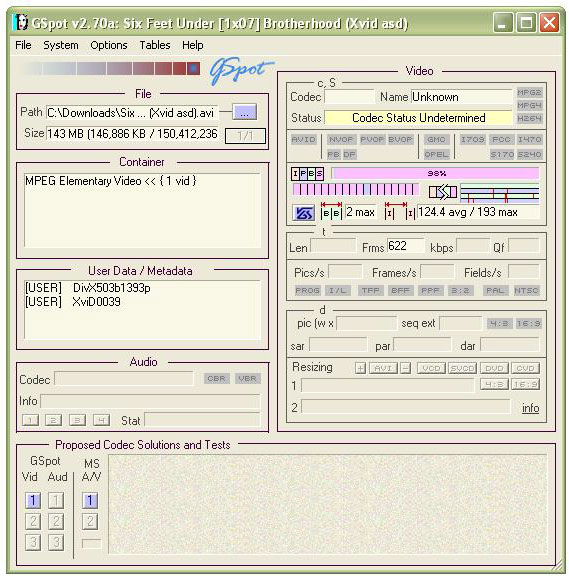Click the BFF indicator
This screenshot has width=569, height=580.
(x=400, y=291)
